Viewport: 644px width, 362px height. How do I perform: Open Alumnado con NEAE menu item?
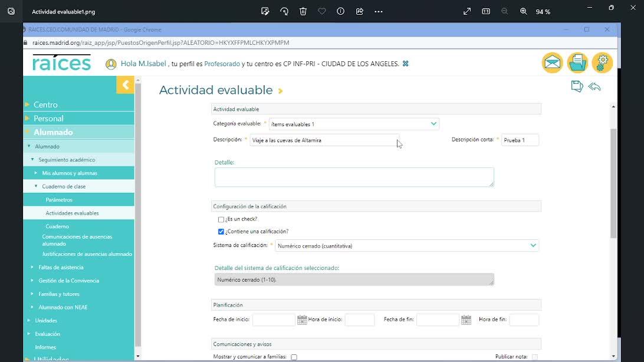click(63, 307)
